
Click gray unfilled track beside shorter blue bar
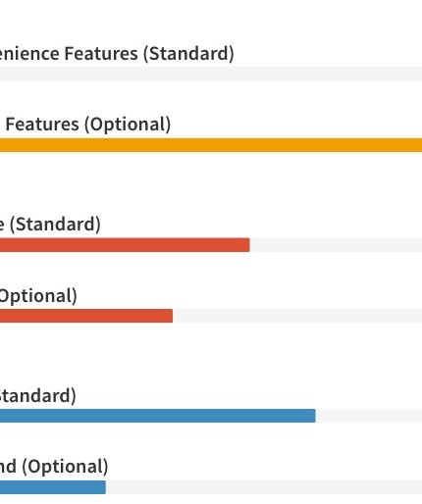(x=264, y=487)
